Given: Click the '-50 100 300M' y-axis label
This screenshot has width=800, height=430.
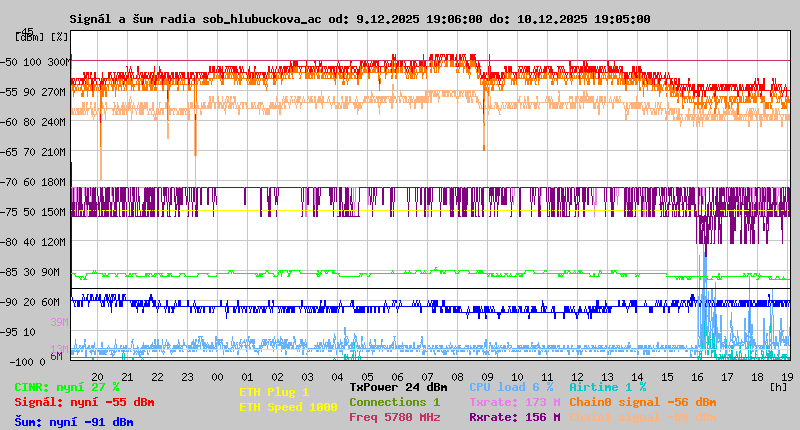Looking at the screenshot, I should pyautogui.click(x=34, y=62).
